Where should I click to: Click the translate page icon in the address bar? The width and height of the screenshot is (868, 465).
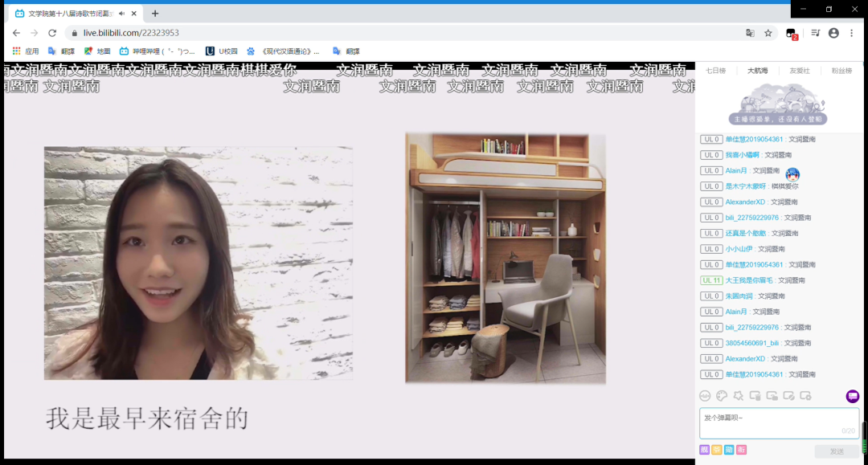[x=750, y=33]
